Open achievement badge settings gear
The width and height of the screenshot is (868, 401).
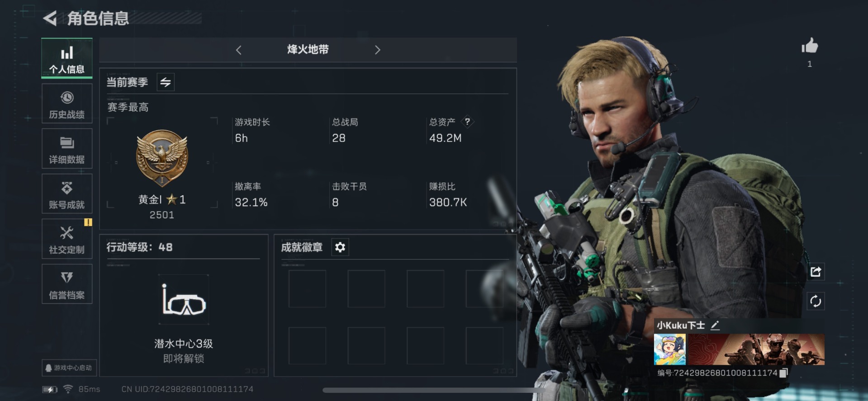click(x=340, y=247)
